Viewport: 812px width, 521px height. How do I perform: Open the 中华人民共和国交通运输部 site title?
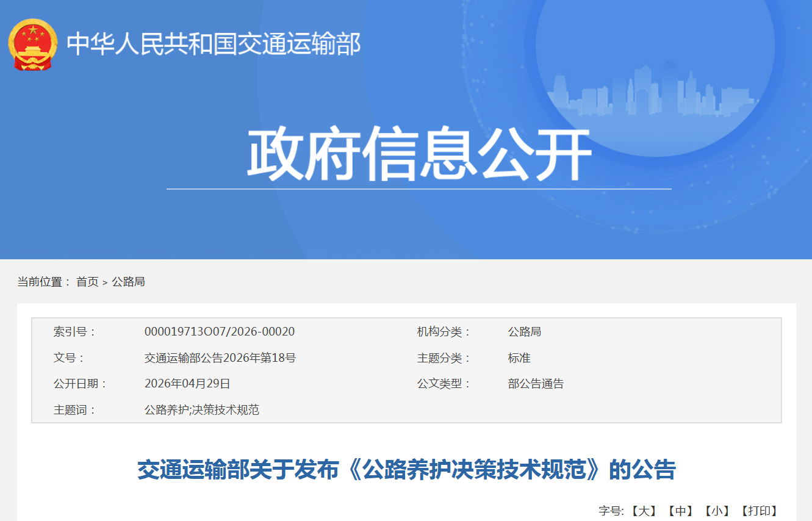tap(214, 44)
